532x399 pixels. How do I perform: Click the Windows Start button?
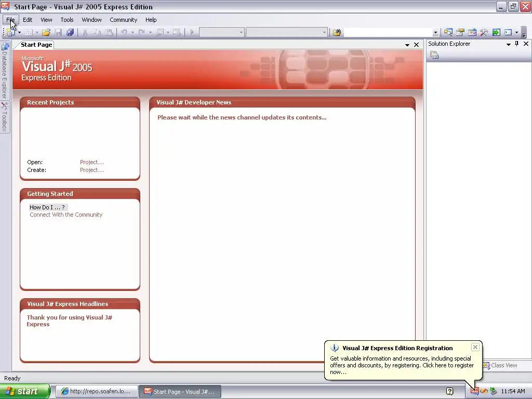(25, 392)
